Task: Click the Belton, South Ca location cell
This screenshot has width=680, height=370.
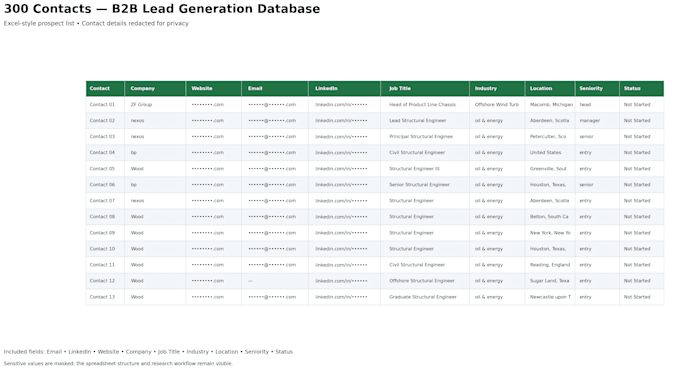Action: pos(550,217)
